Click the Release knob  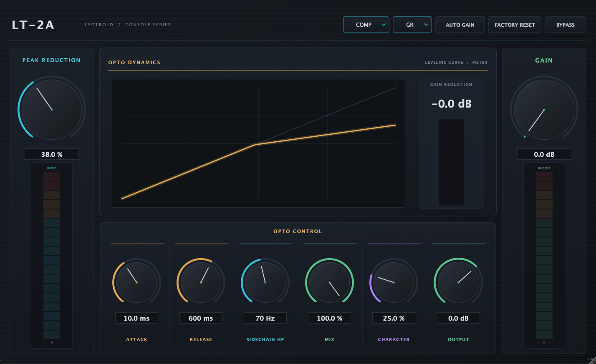[201, 282]
